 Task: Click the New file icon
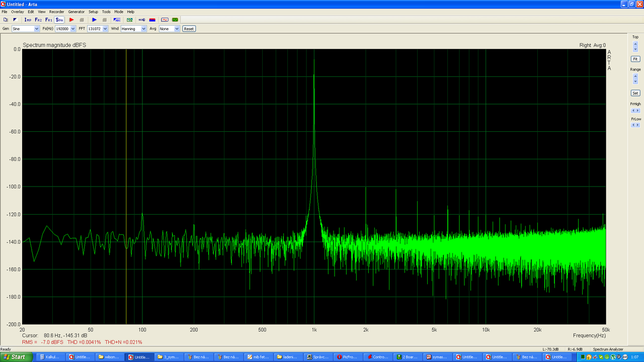tap(6, 20)
